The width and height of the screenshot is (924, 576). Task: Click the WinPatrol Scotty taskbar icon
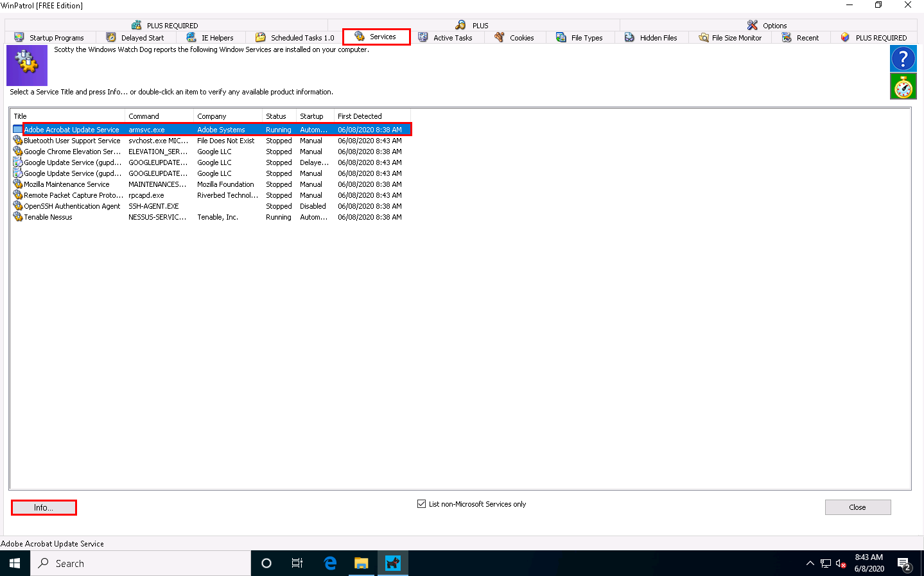click(x=393, y=563)
